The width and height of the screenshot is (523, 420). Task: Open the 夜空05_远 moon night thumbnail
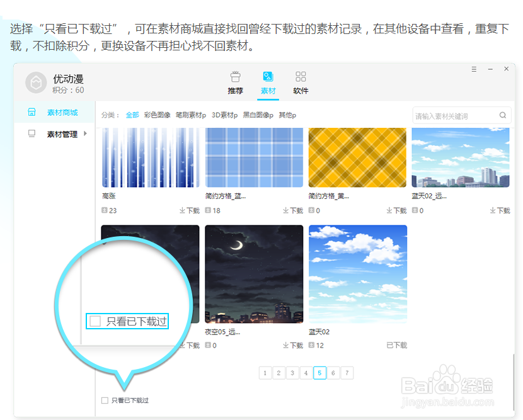[x=254, y=274]
